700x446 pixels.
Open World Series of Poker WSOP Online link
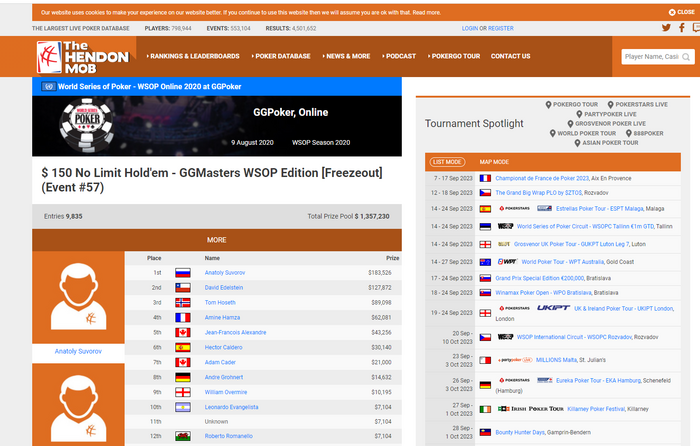(150, 87)
